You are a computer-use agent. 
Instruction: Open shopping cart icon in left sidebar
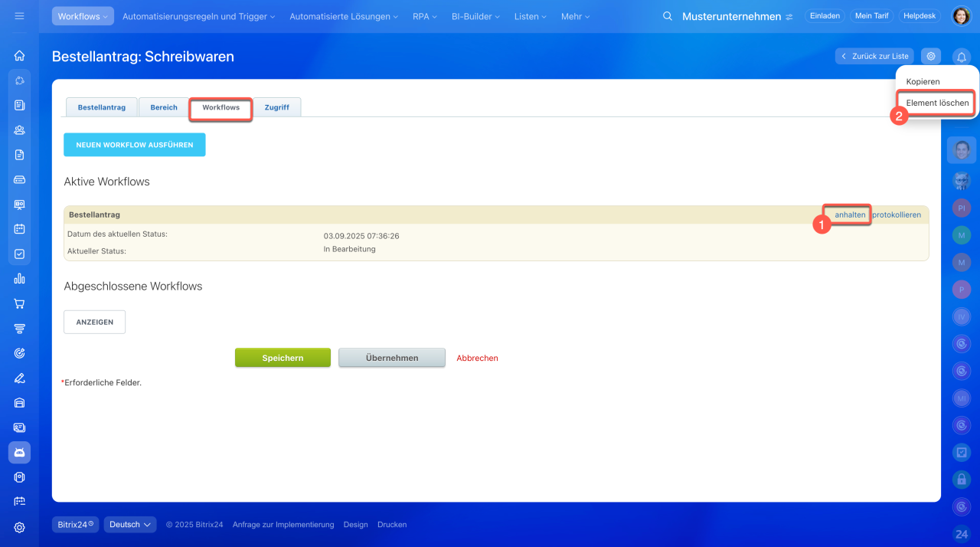coord(19,303)
